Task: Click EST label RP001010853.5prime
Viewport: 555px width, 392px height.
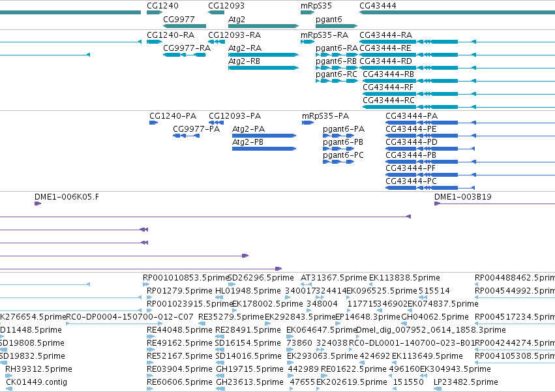Action: click(x=186, y=278)
